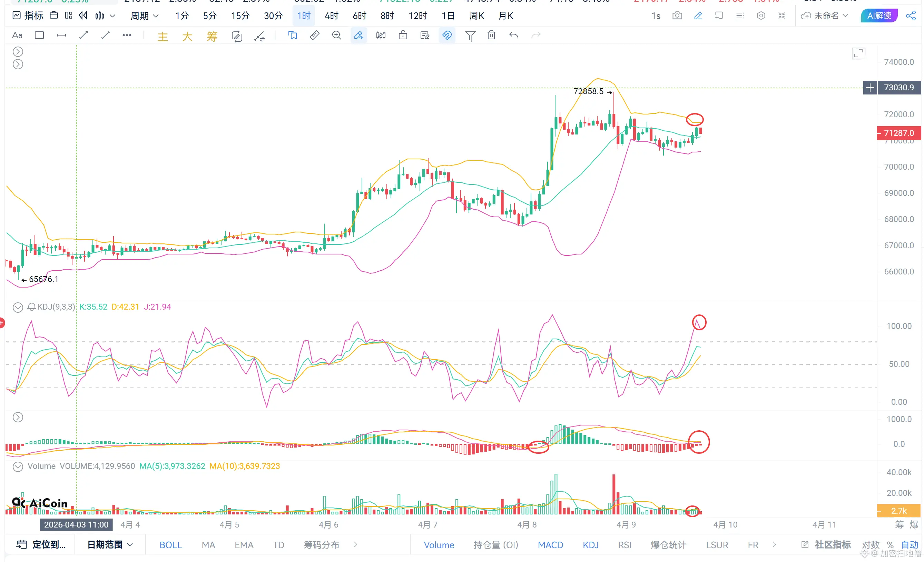
Task: Switch to the 4时 timeframe
Action: [331, 16]
